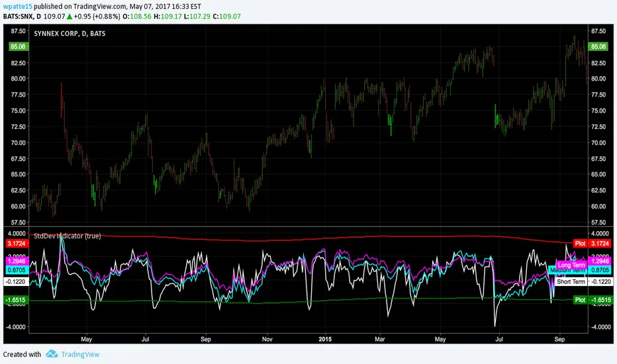Click the red 3.1724 tag on left axis
Screen dimensions: 617x364
(x=16, y=244)
